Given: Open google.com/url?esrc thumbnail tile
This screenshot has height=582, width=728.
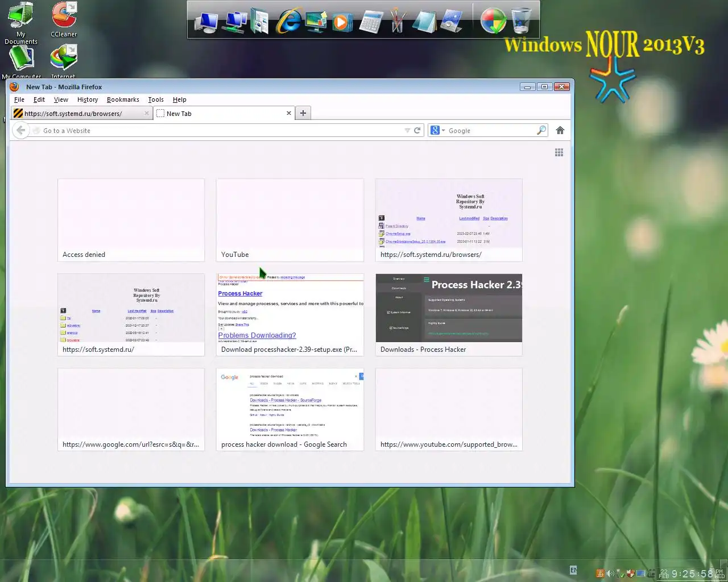Looking at the screenshot, I should coord(131,410).
